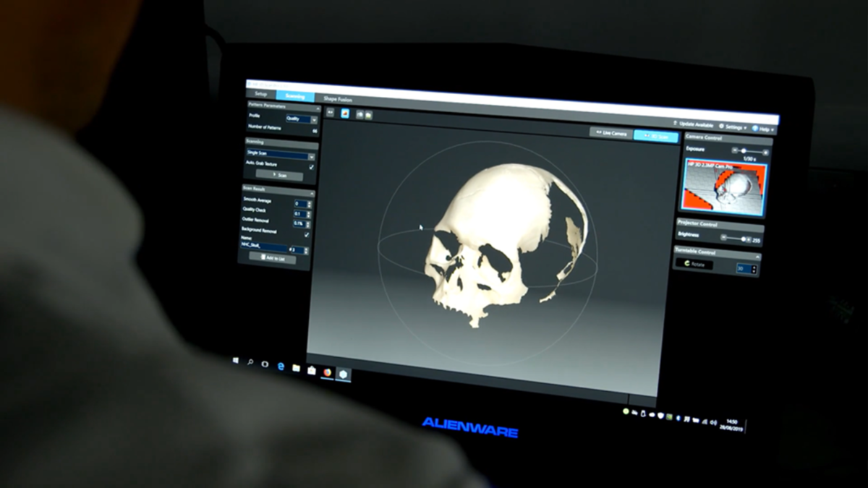Screen dimensions: 868x488
Task: Adjust the turntable rotation angle stepper
Action: click(x=746, y=268)
